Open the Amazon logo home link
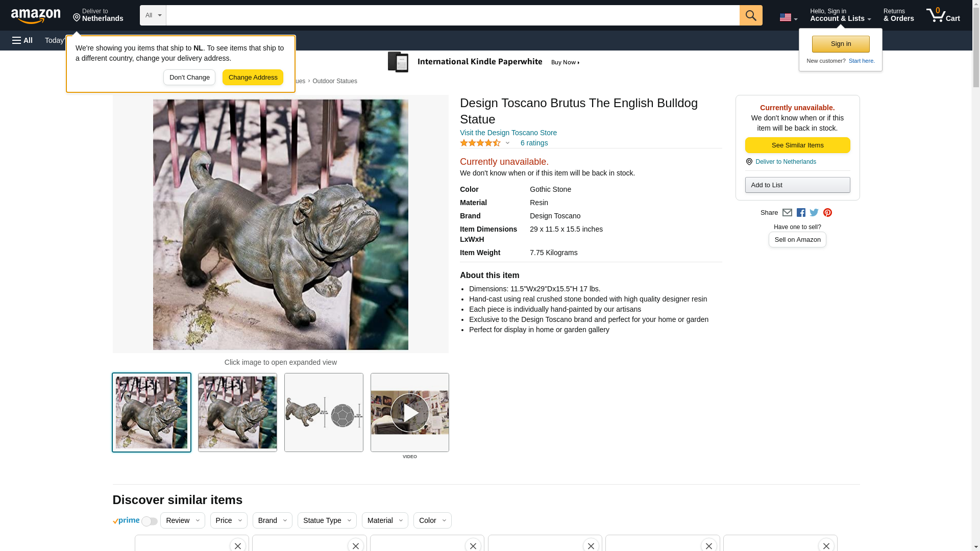 tap(36, 16)
